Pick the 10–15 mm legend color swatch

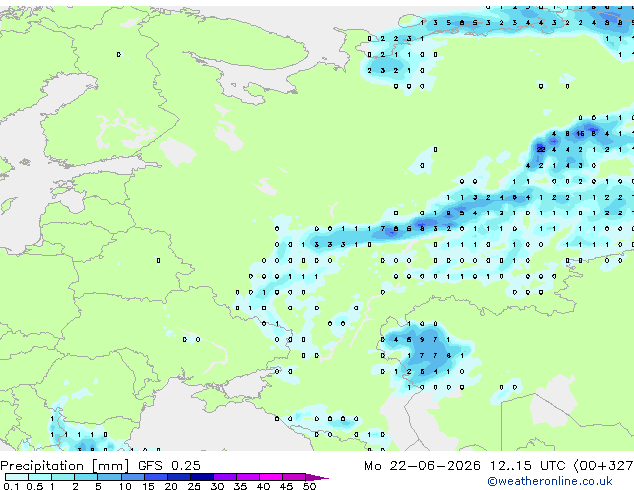tap(133, 477)
